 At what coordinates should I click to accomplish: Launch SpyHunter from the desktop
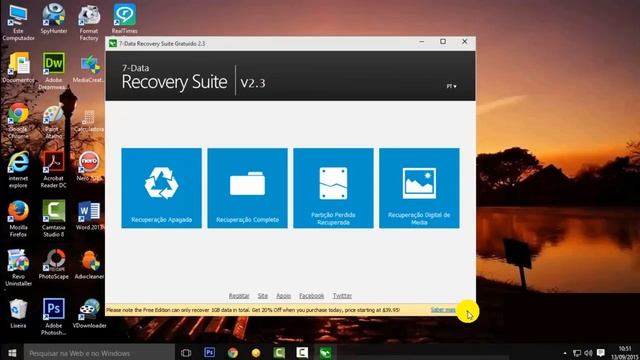(53, 19)
